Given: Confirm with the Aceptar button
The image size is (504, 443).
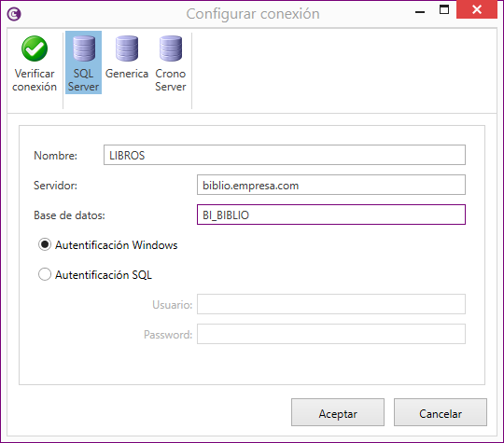Looking at the screenshot, I should click(338, 412).
